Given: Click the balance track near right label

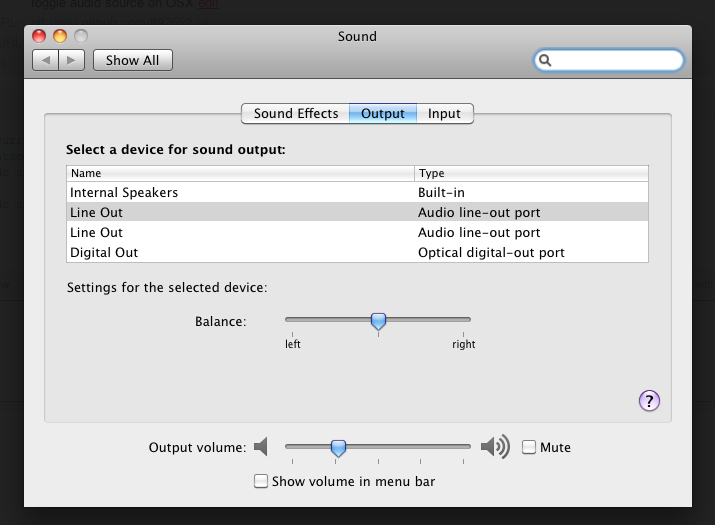Looking at the screenshot, I should pos(463,320).
